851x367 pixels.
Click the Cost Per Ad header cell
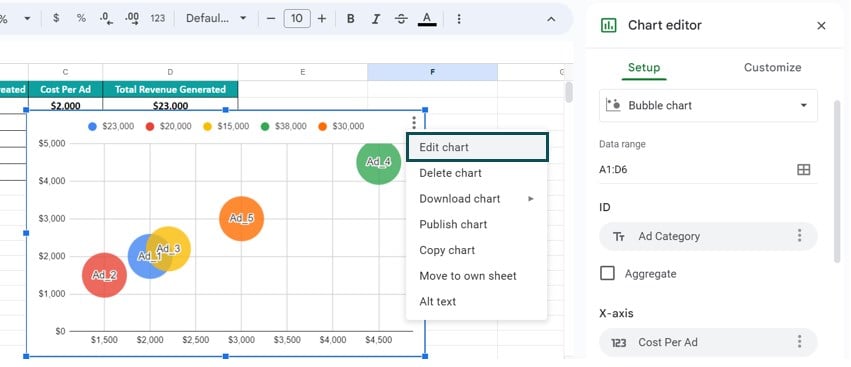click(66, 90)
